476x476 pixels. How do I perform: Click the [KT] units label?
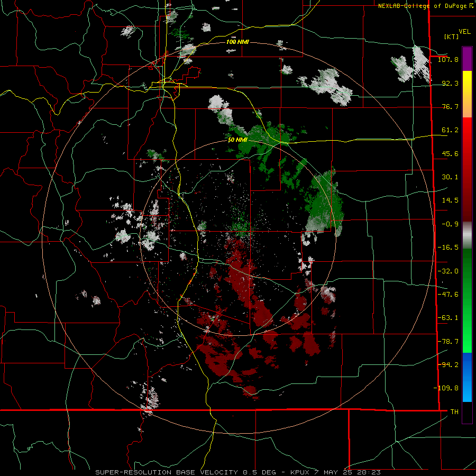click(x=452, y=36)
